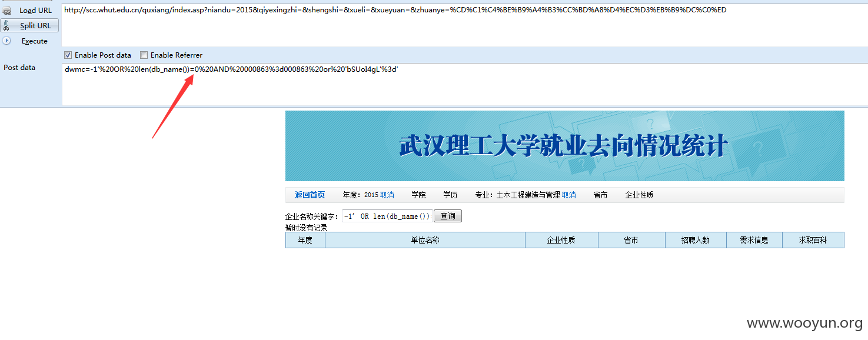This screenshot has height=340, width=868.
Task: Cancel the 2015 year filter
Action: [x=387, y=195]
